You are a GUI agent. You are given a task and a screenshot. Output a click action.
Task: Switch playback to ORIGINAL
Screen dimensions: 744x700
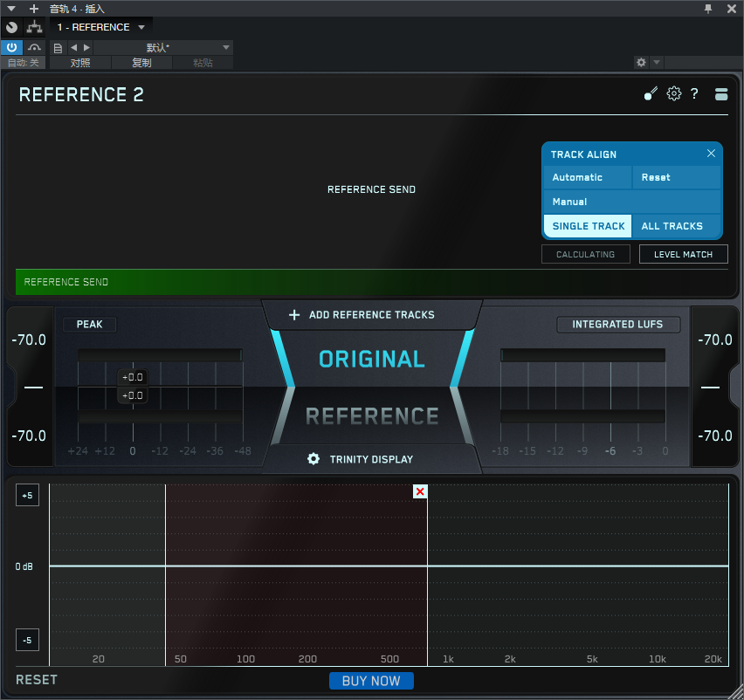point(371,359)
